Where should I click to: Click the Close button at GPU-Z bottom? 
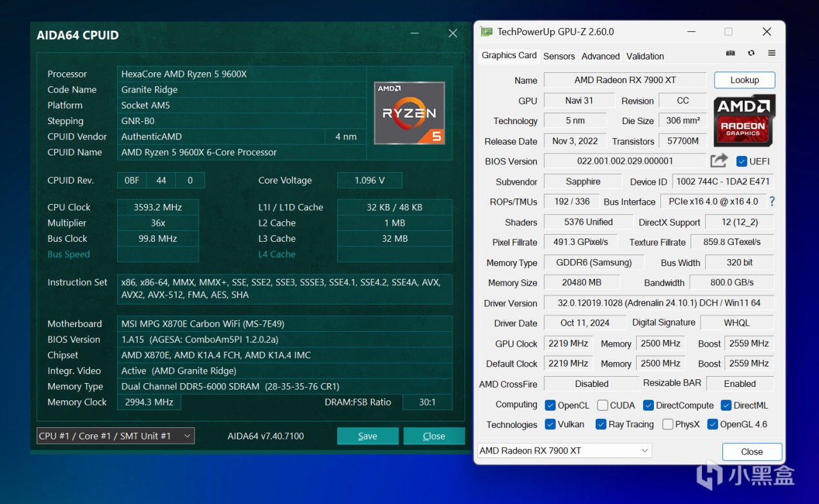pyautogui.click(x=752, y=452)
